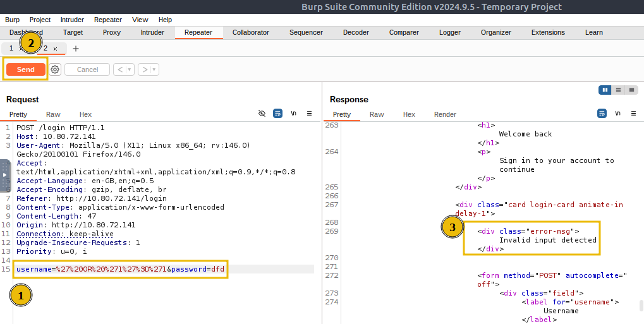The image size is (644, 324).
Task: Click the Upgrade-Insecure-Requests header line
Action: 78,243
